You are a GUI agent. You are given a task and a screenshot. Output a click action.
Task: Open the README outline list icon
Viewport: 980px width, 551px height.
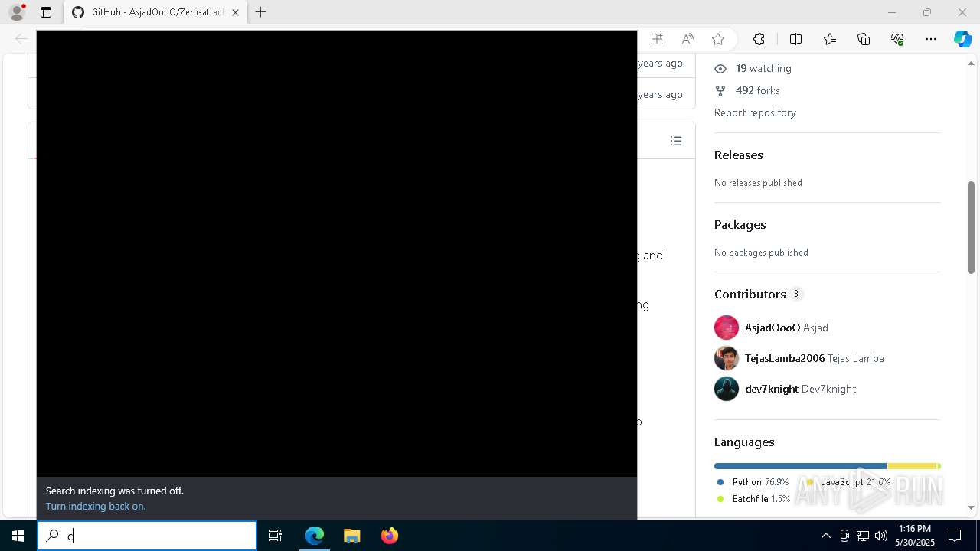[676, 141]
